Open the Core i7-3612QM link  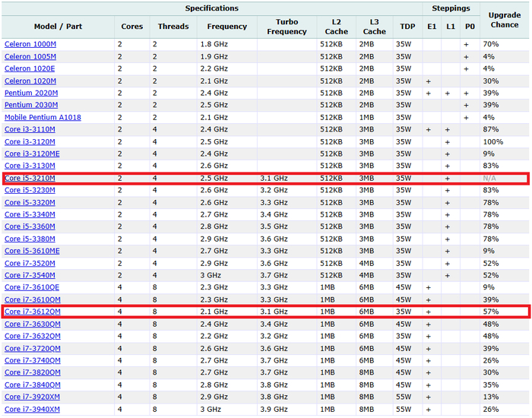click(33, 312)
